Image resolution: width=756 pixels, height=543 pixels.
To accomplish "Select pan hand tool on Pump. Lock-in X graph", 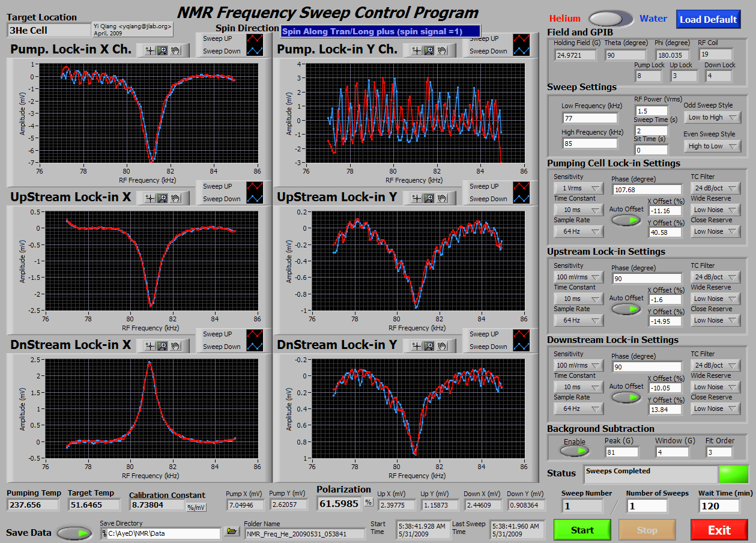I will tap(175, 51).
